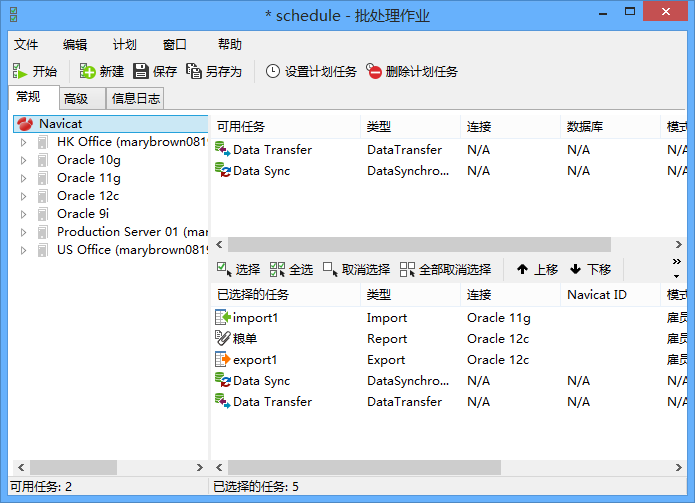The width and height of the screenshot is (695, 503).
Task: Click the 粮单 report job icon
Action: point(223,338)
